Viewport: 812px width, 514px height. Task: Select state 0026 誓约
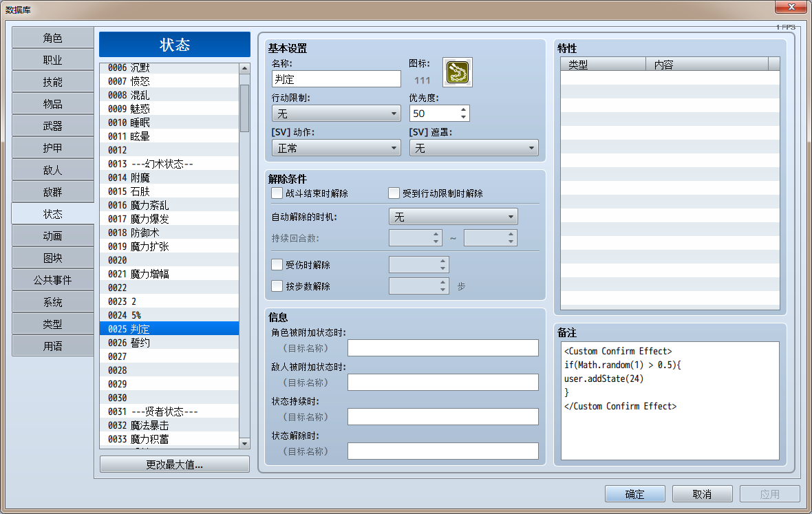tap(169, 343)
